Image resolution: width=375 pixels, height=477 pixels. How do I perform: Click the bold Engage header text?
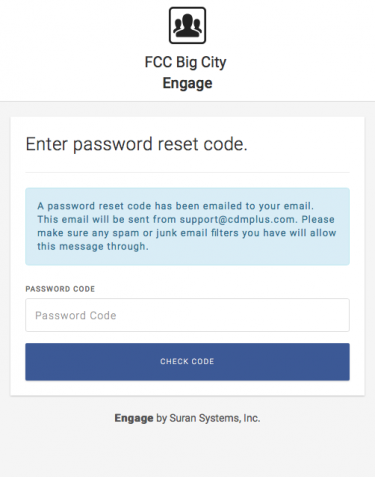point(187,83)
